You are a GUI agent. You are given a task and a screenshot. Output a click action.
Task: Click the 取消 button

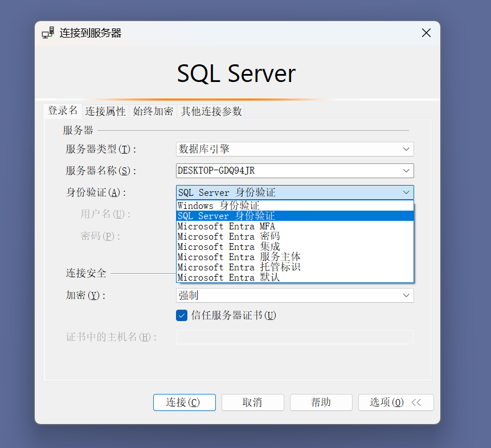pos(253,402)
